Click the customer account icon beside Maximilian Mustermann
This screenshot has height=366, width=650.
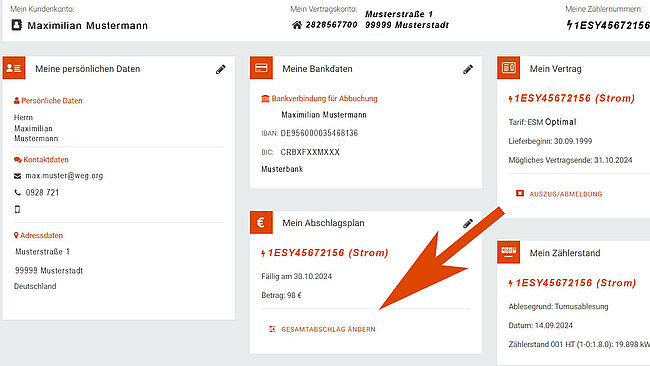tap(17, 25)
